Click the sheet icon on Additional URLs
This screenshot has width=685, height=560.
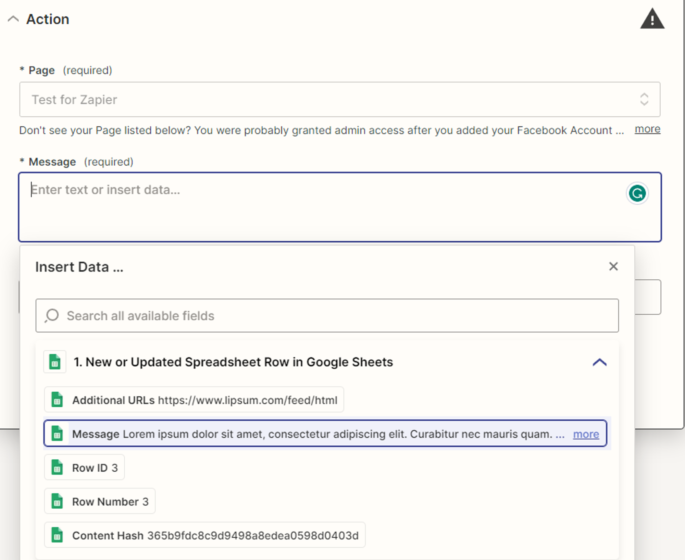pyautogui.click(x=57, y=400)
